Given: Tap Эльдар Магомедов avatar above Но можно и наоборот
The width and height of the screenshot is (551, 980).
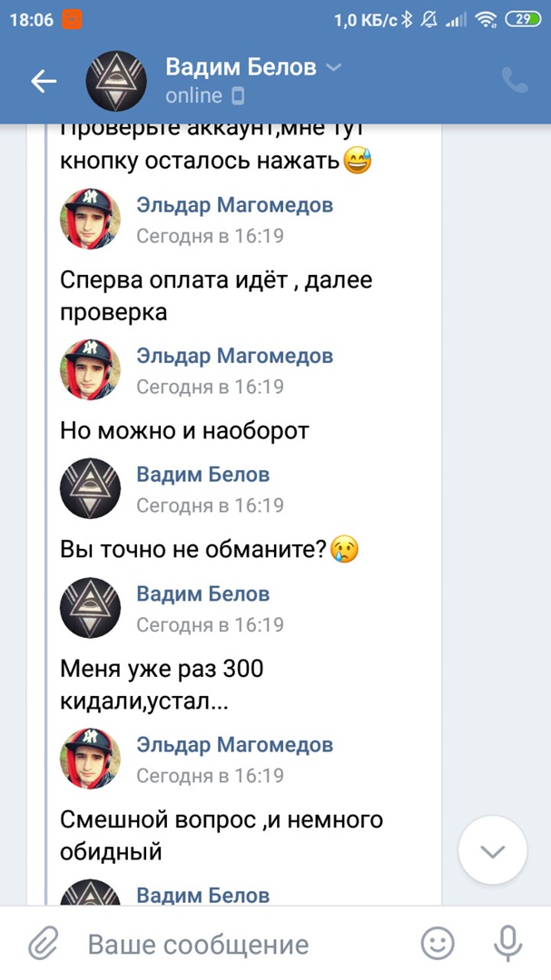Looking at the screenshot, I should point(90,369).
